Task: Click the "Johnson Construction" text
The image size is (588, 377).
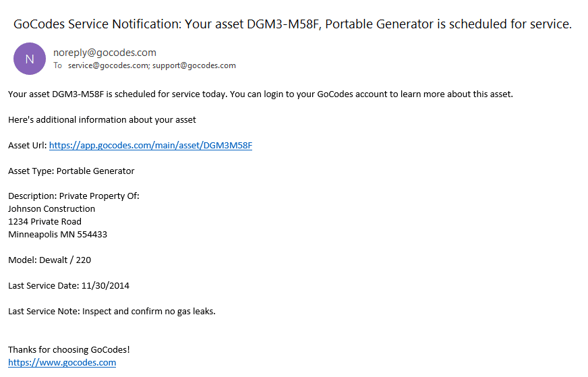Action: point(51,209)
